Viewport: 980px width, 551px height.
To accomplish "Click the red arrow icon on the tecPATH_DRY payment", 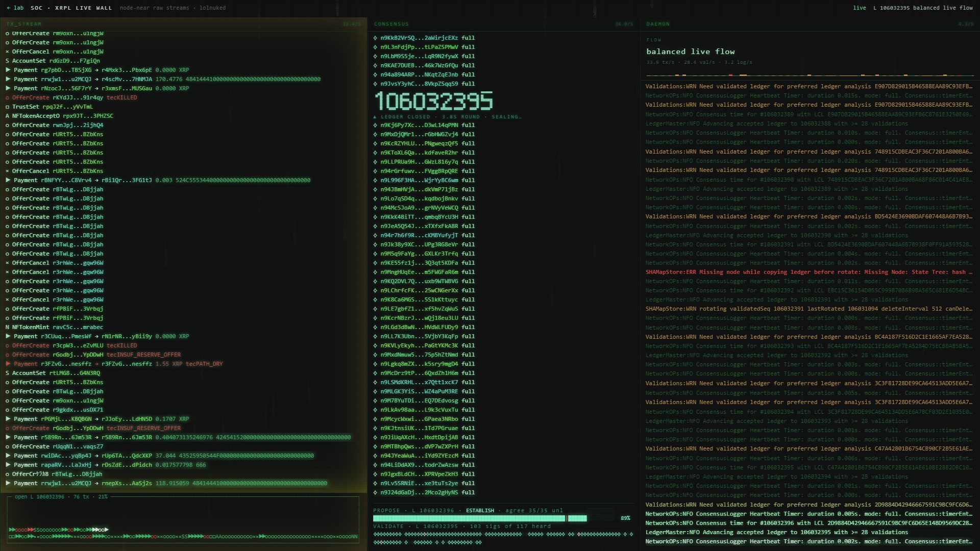I will pos(8,364).
